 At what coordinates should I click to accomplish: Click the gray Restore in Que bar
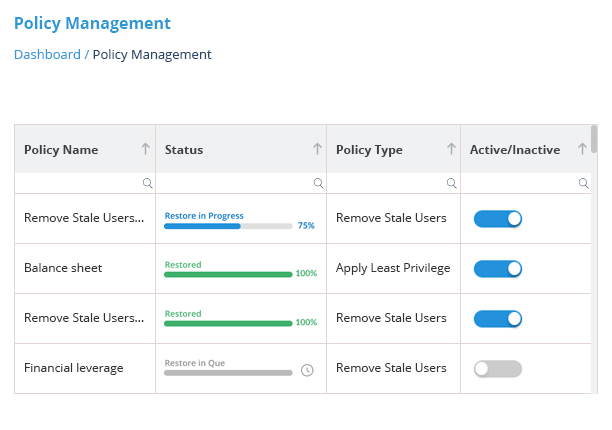pos(228,373)
